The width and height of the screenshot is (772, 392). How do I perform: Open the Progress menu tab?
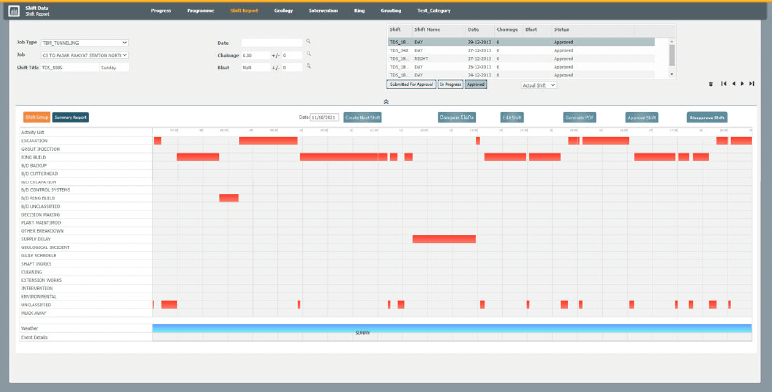click(161, 11)
